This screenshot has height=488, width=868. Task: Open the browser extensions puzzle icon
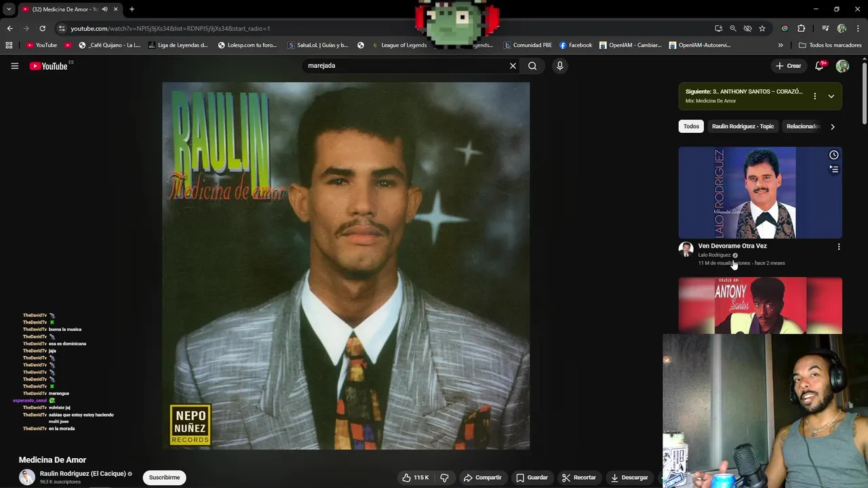pos(801,28)
